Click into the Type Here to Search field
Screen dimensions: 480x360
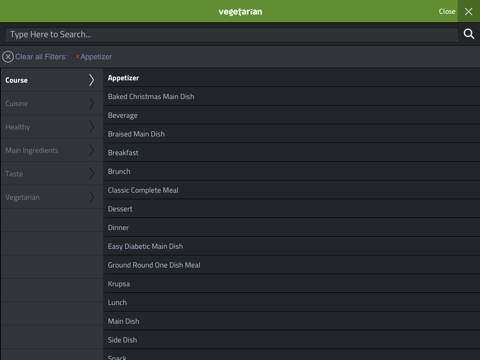(x=232, y=34)
